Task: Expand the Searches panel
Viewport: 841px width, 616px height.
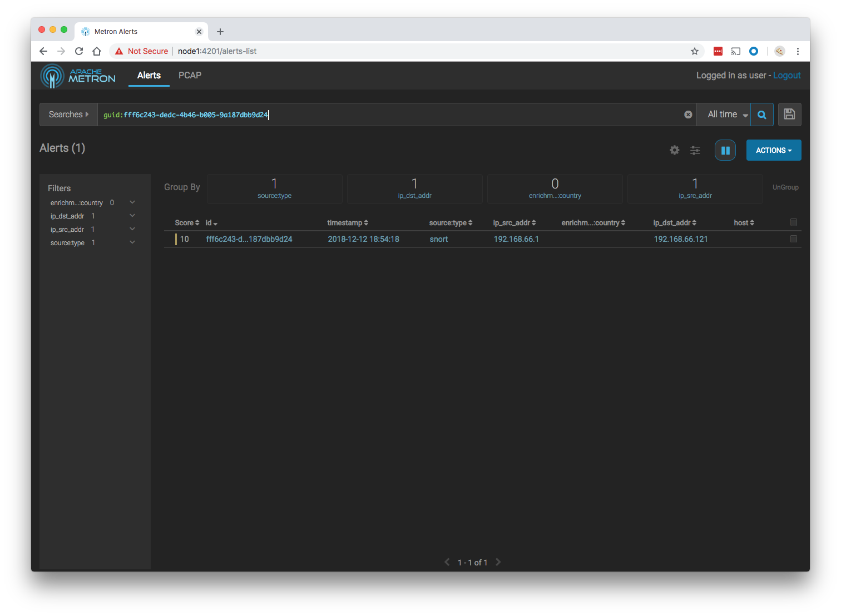Action: (68, 114)
